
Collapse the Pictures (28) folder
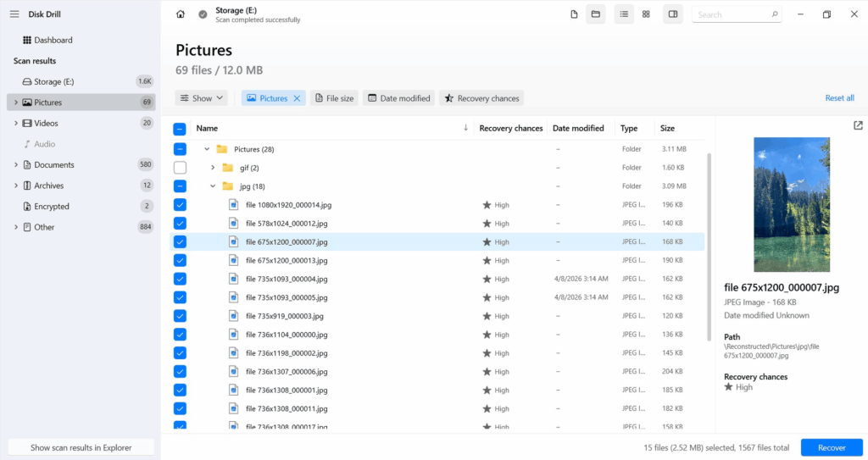pos(207,149)
